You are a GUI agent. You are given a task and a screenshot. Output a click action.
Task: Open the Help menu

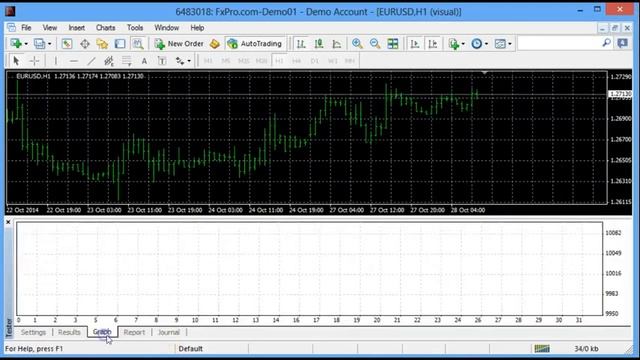pyautogui.click(x=197, y=28)
